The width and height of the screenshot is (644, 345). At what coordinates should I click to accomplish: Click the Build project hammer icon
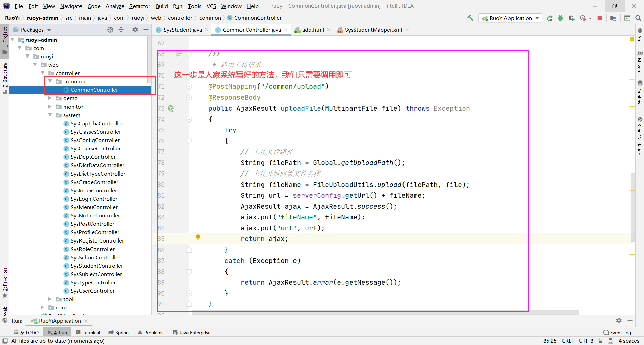pos(471,18)
